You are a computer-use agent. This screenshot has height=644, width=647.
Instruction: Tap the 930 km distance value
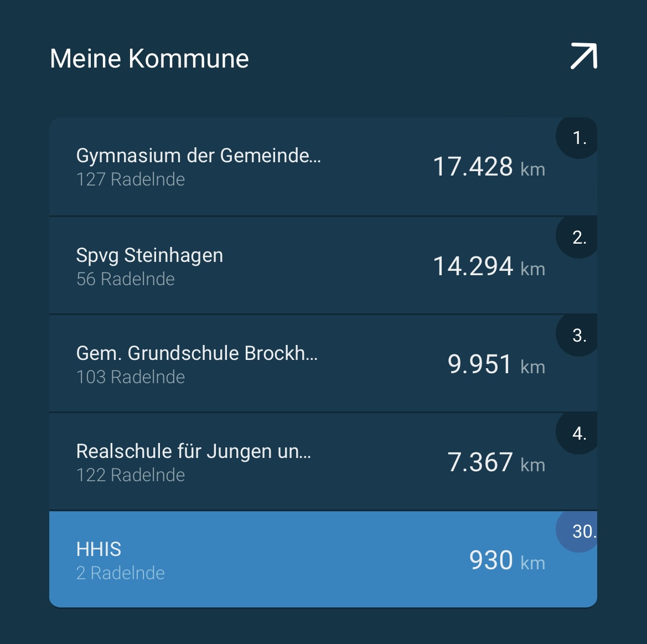point(506,560)
